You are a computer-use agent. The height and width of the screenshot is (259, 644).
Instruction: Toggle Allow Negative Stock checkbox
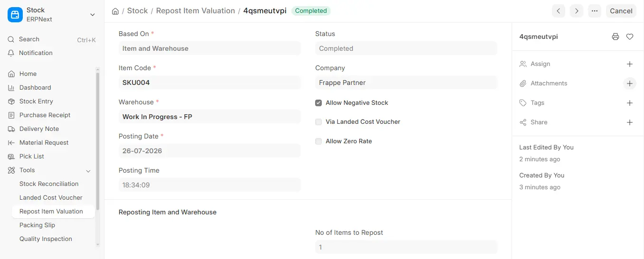click(318, 103)
